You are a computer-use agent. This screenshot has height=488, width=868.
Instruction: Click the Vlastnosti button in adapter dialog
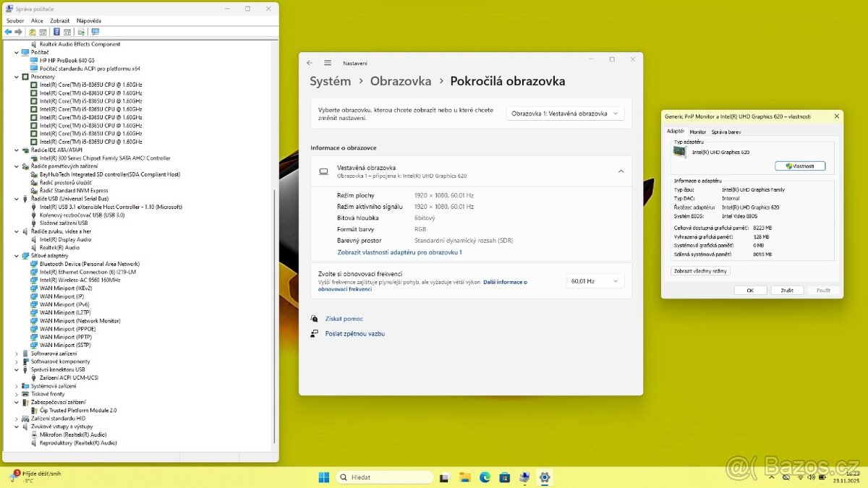tap(799, 166)
